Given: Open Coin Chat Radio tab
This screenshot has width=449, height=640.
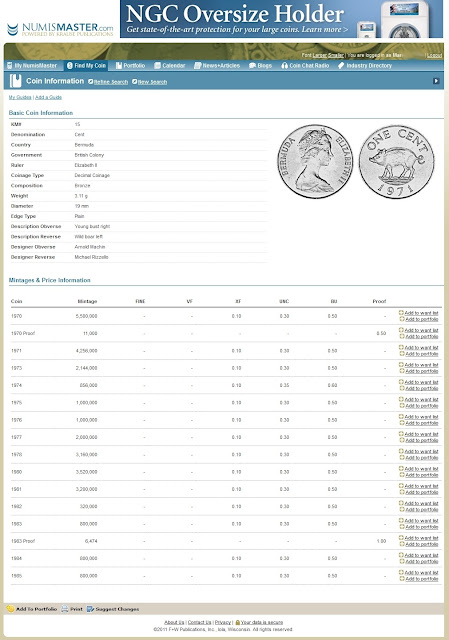Looking at the screenshot, I should pyautogui.click(x=305, y=65).
